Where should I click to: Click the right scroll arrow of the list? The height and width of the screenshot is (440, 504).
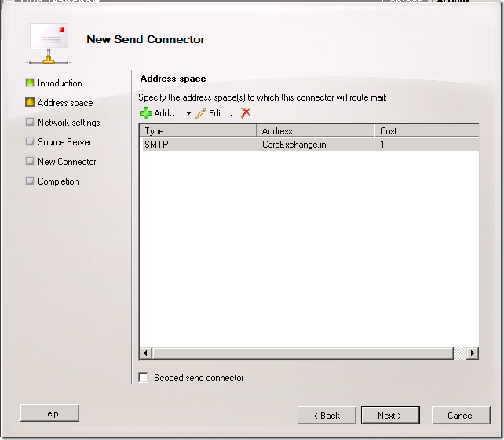(473, 353)
